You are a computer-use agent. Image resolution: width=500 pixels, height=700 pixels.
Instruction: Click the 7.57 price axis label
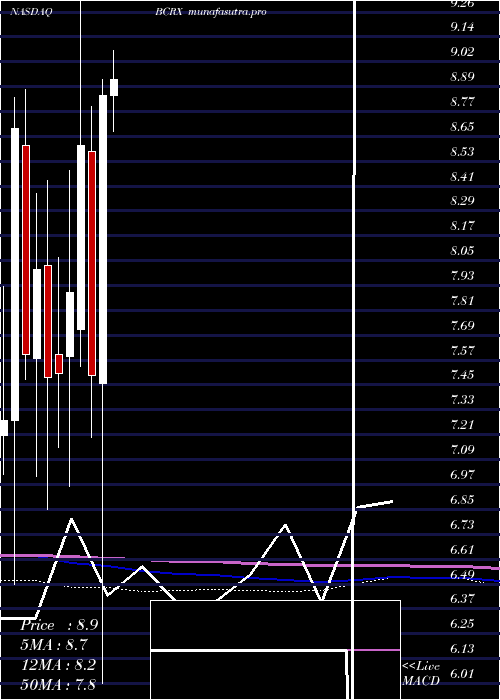click(x=462, y=351)
